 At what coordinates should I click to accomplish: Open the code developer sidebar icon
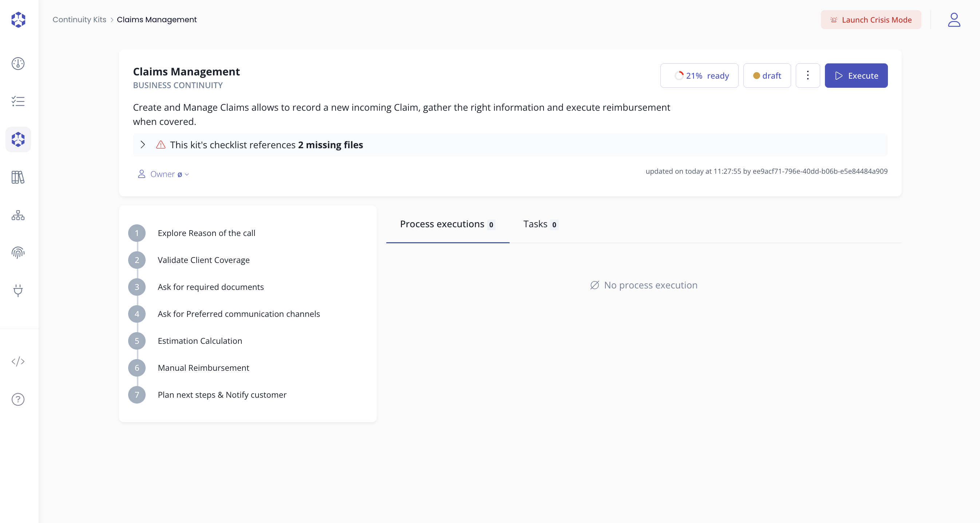(18, 361)
